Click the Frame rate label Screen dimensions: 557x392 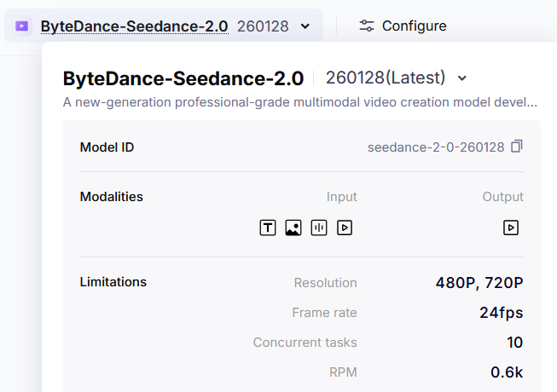(325, 313)
